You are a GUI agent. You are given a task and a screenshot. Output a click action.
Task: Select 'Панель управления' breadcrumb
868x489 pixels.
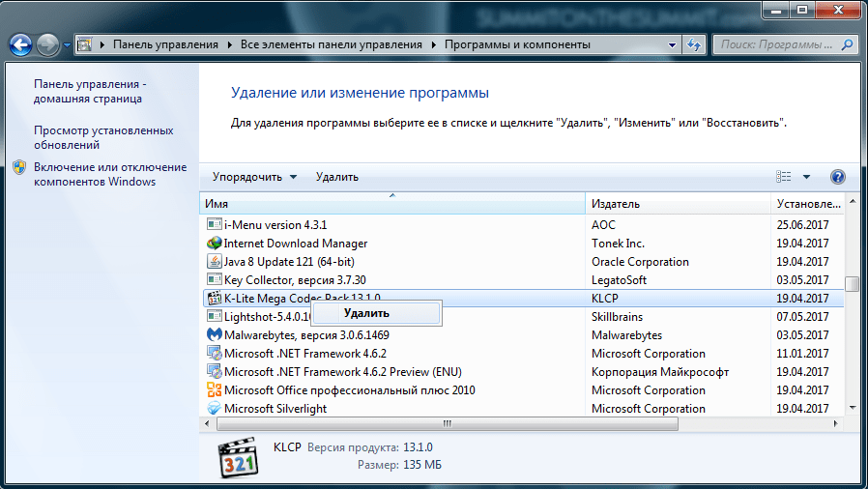pyautogui.click(x=165, y=44)
